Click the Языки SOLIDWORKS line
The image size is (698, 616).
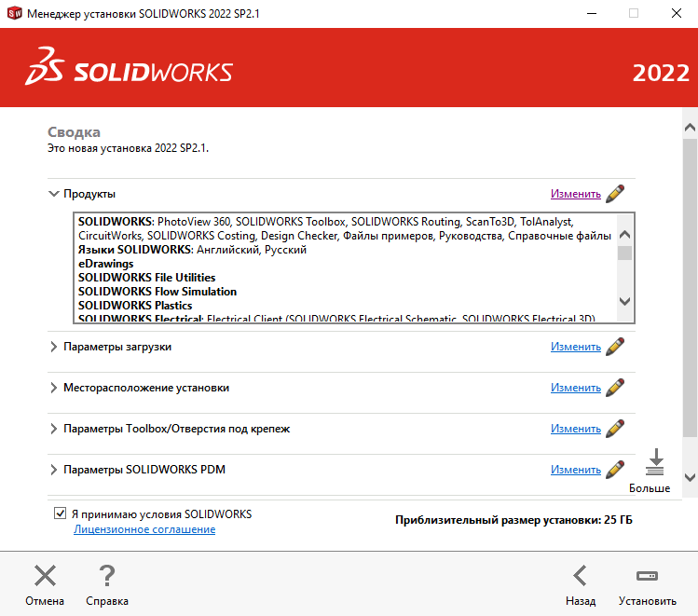pyautogui.click(x=192, y=250)
